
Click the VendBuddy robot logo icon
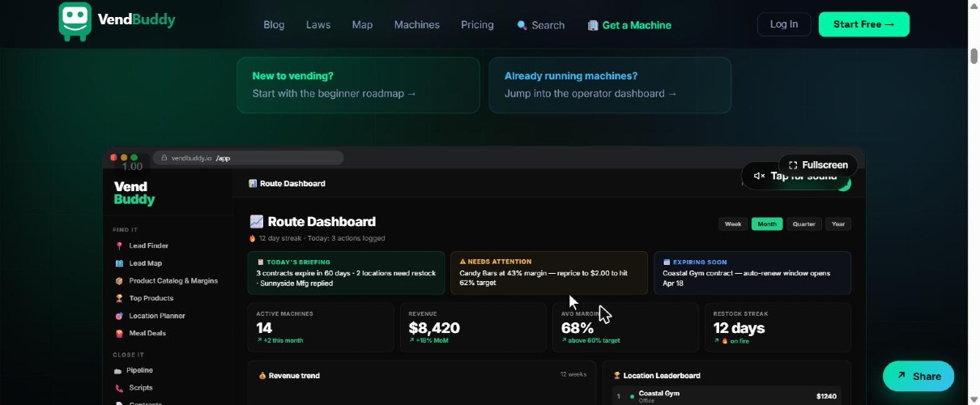click(75, 21)
